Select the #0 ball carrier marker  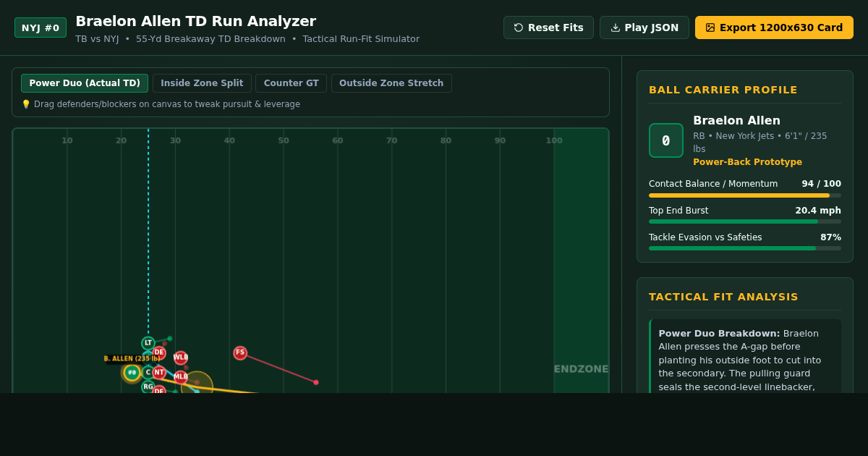pyautogui.click(x=132, y=372)
